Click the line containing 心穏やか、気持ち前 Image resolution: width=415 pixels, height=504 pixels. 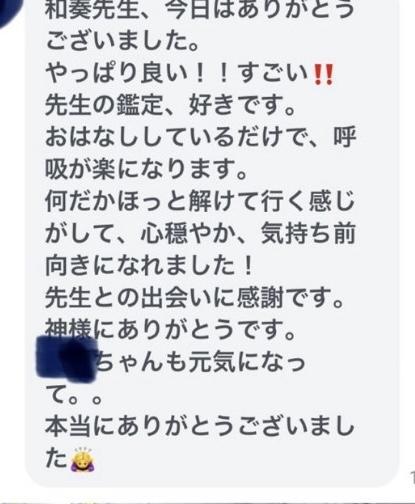[x=200, y=234]
